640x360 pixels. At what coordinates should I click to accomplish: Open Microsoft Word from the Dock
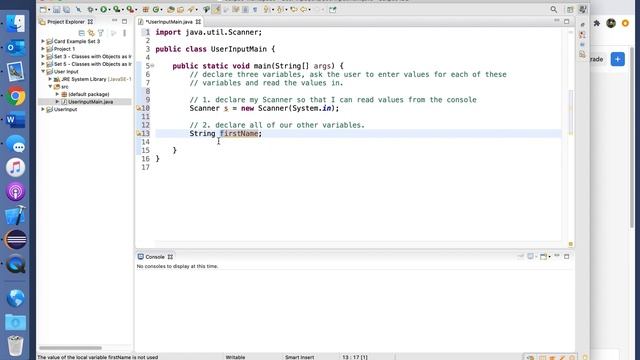[x=16, y=120]
